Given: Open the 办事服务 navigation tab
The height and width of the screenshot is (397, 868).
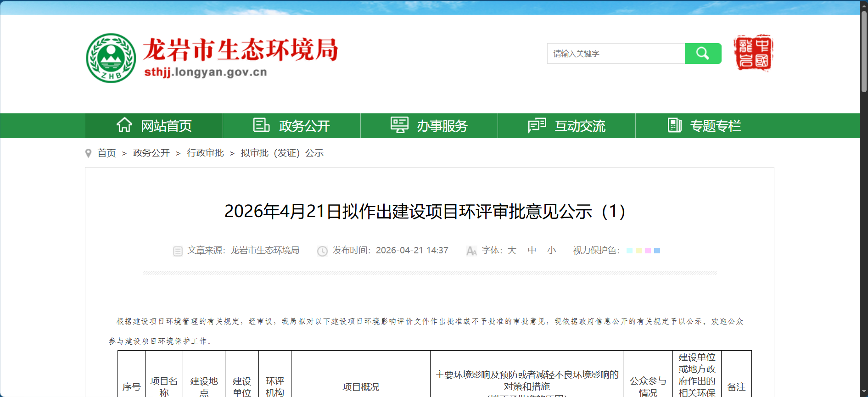Looking at the screenshot, I should (429, 126).
